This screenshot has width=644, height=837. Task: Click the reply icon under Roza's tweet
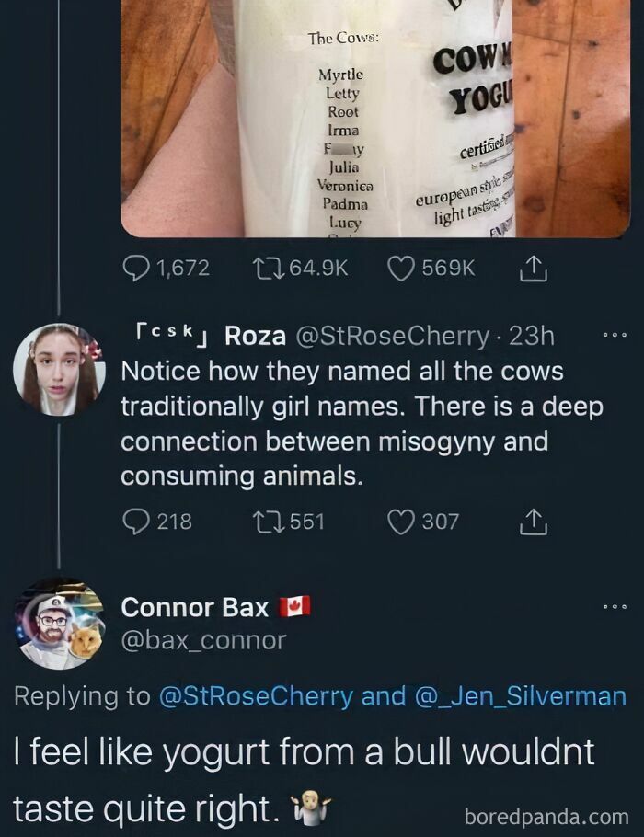(x=134, y=522)
